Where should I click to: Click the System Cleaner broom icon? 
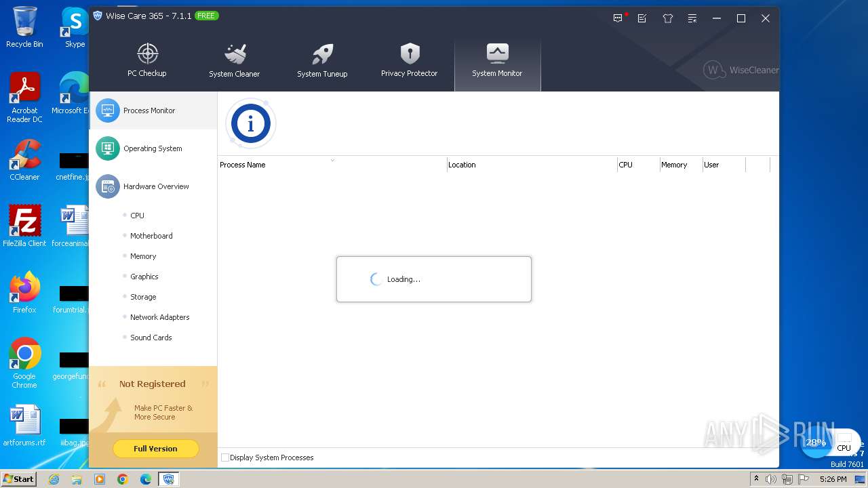235,53
